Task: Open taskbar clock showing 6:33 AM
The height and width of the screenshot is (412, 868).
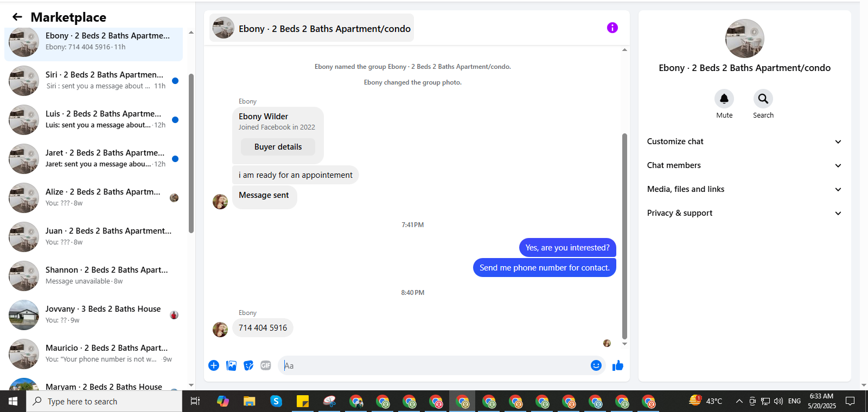Action: click(821, 401)
